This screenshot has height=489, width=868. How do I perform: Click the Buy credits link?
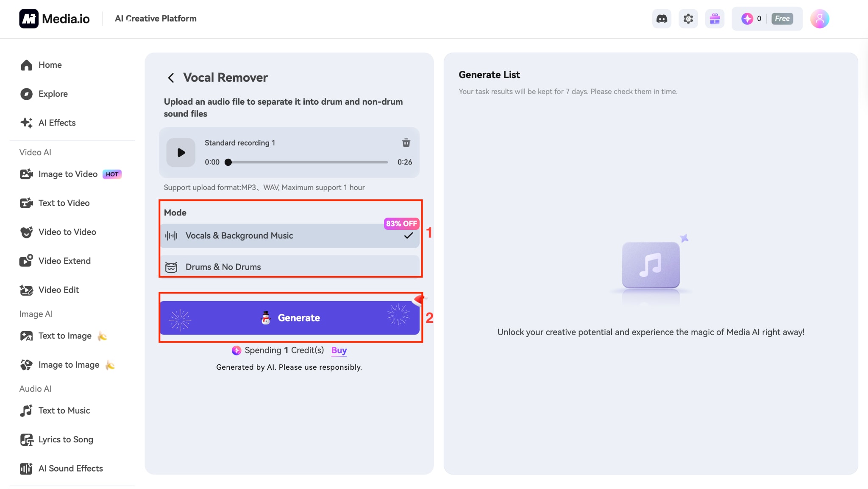coord(339,350)
